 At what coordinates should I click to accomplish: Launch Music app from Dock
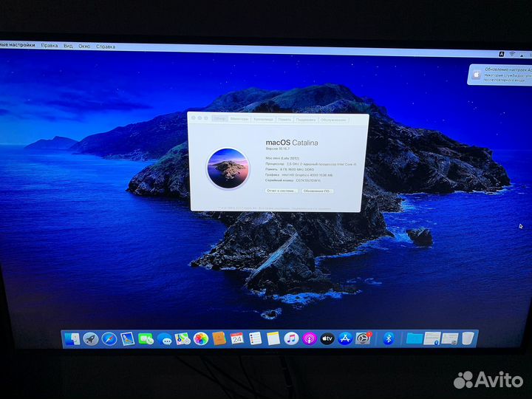291,338
